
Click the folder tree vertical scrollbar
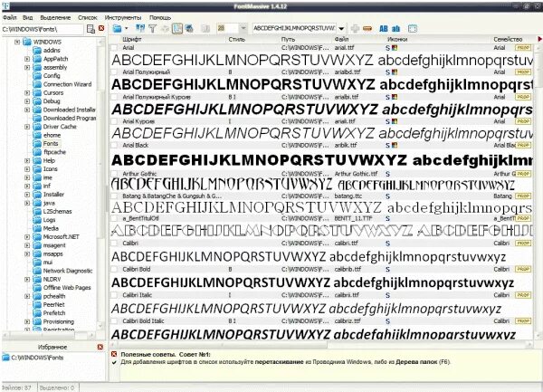point(101,184)
